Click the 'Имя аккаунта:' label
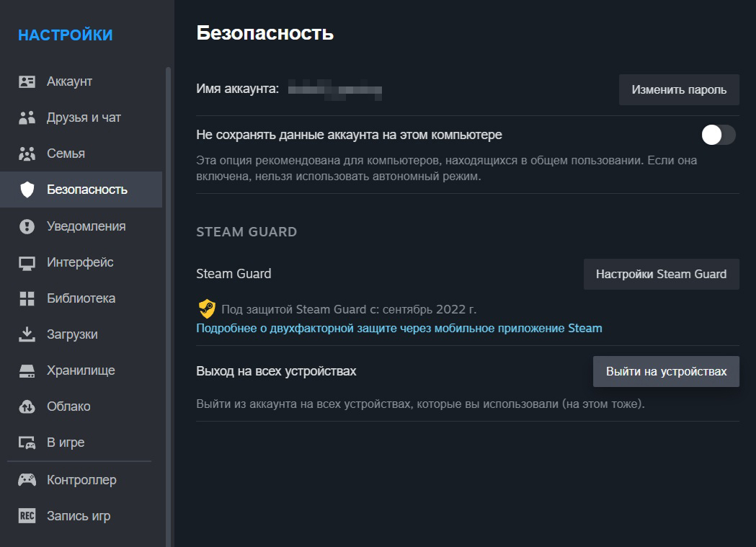 (237, 89)
